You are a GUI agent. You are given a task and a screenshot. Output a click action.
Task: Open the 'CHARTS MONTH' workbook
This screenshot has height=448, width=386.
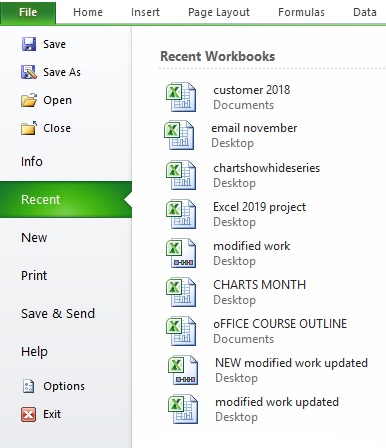coord(260,285)
